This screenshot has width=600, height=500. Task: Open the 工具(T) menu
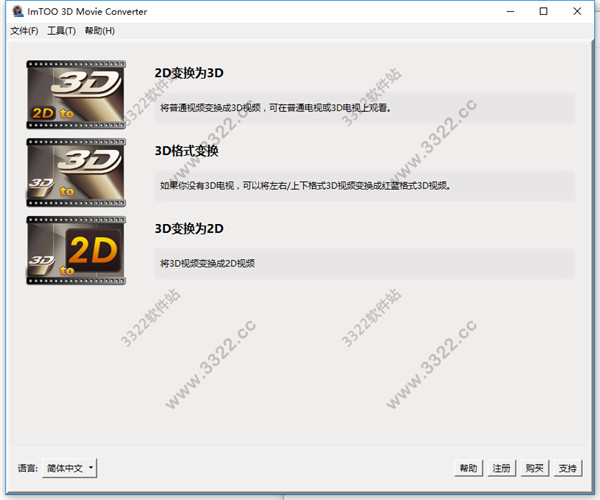click(x=61, y=31)
